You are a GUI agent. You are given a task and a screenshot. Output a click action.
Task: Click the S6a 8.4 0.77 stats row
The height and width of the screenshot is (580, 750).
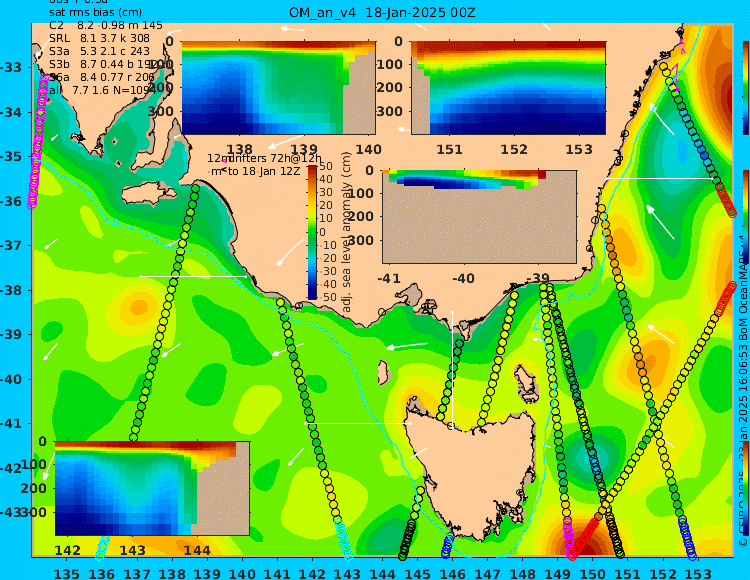(102, 77)
